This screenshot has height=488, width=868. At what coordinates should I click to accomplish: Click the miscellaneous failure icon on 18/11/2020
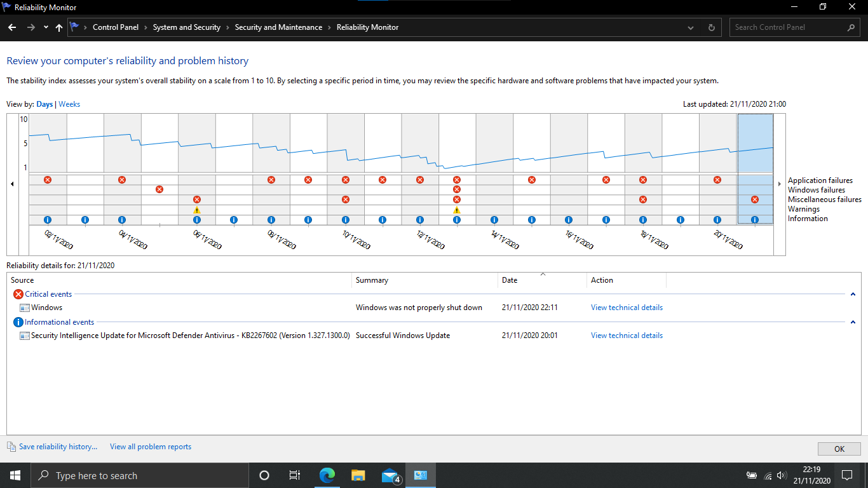(643, 200)
